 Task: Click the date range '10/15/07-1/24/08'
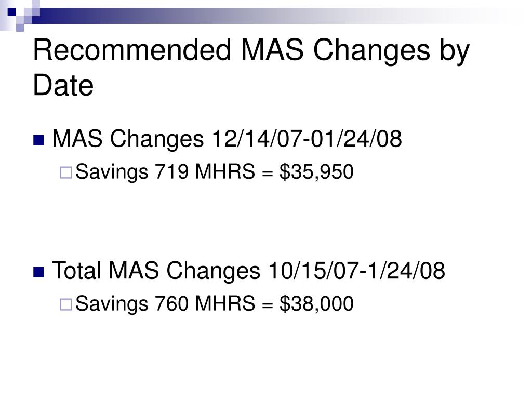click(x=356, y=271)
